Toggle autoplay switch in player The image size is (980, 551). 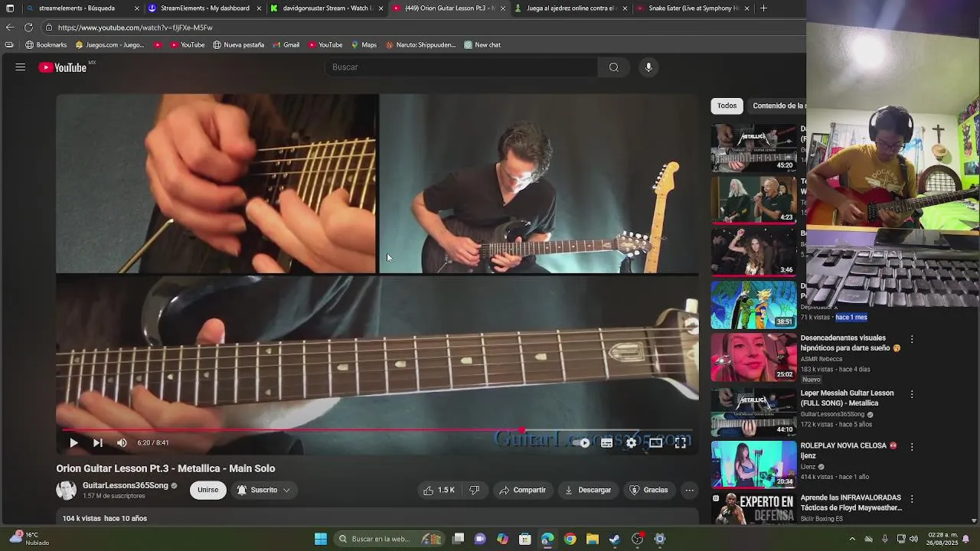583,442
